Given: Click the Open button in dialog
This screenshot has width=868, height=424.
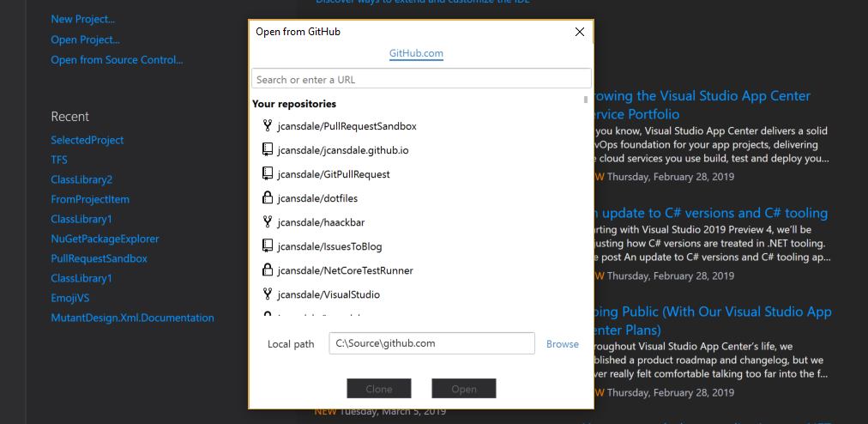Looking at the screenshot, I should pos(464,389).
